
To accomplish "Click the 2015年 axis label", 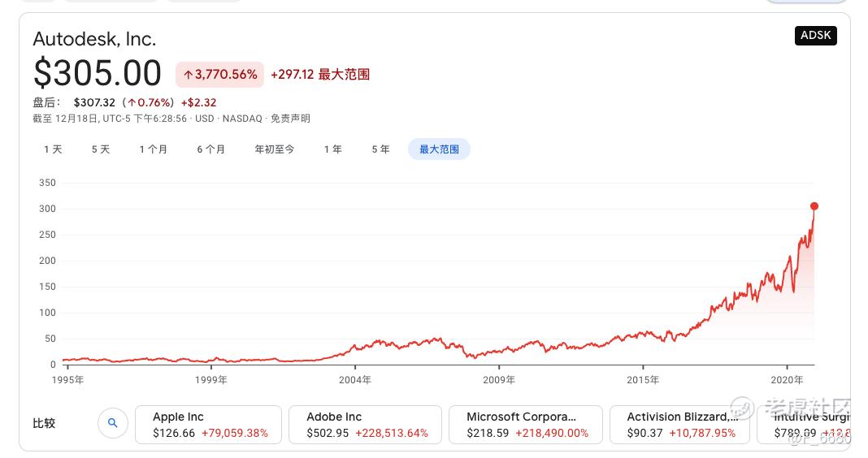I will tap(643, 380).
